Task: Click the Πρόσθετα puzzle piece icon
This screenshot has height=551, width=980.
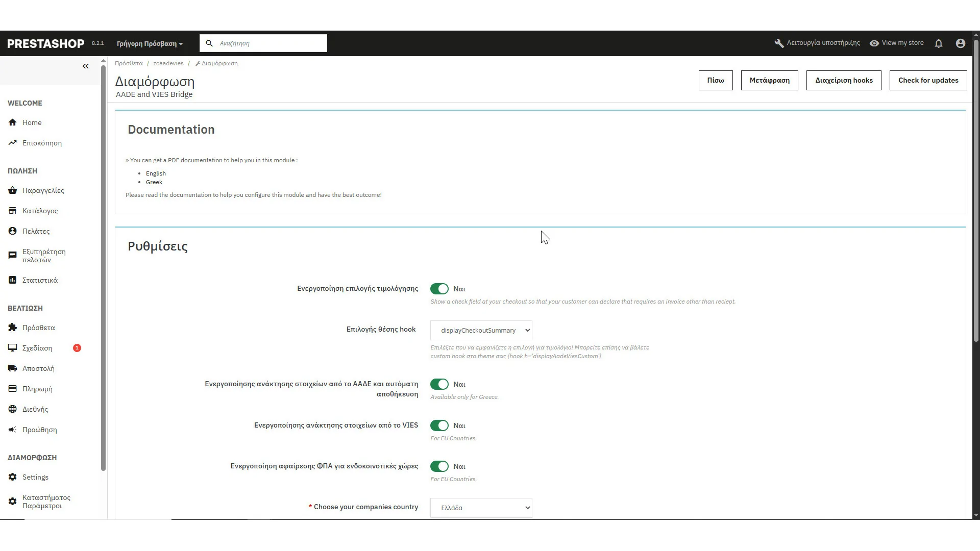Action: coord(13,328)
